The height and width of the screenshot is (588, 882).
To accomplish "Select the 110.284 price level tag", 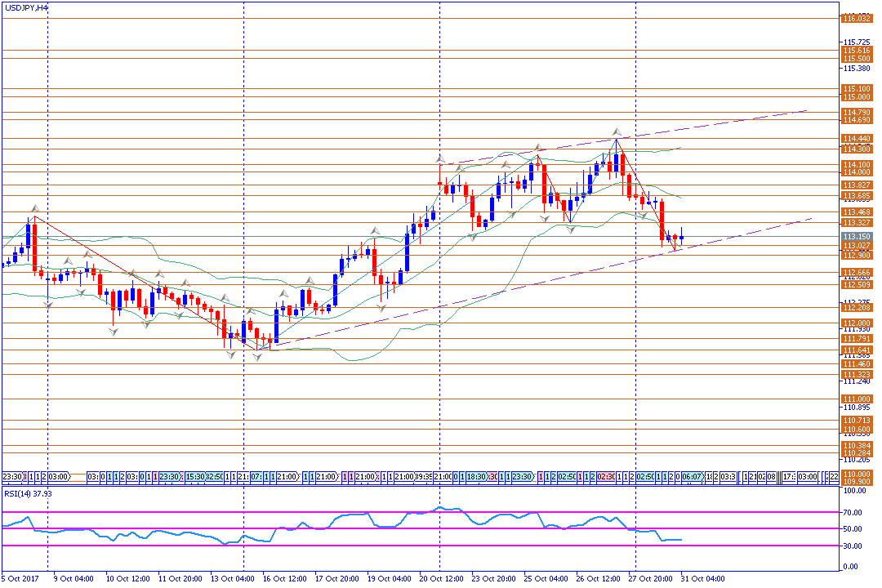I will click(x=857, y=453).
